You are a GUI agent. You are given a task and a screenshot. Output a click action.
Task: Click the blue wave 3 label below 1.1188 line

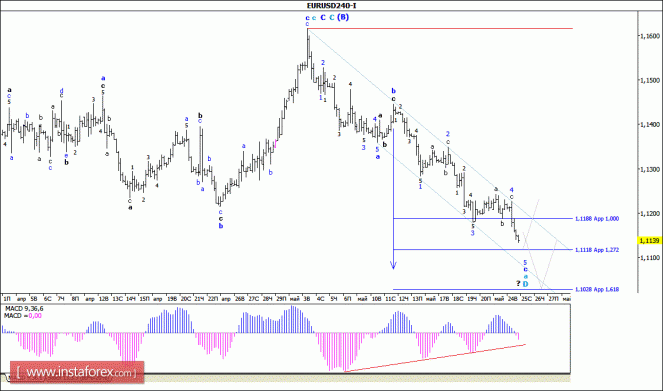473,233
